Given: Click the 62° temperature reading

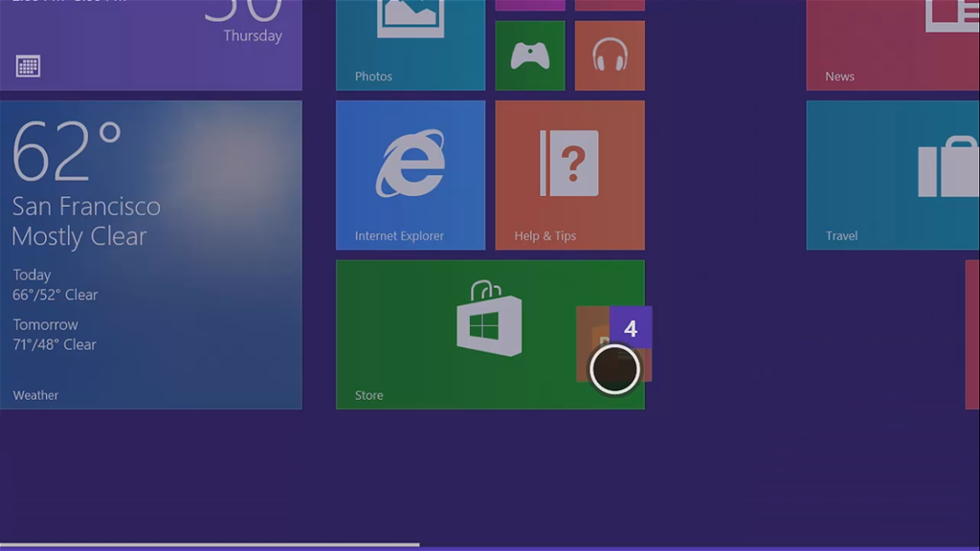Looking at the screenshot, I should 67,151.
